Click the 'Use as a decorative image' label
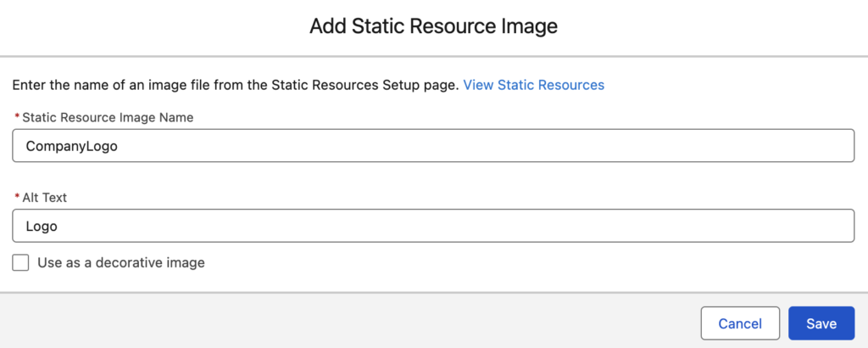868x348 pixels. pos(121,262)
